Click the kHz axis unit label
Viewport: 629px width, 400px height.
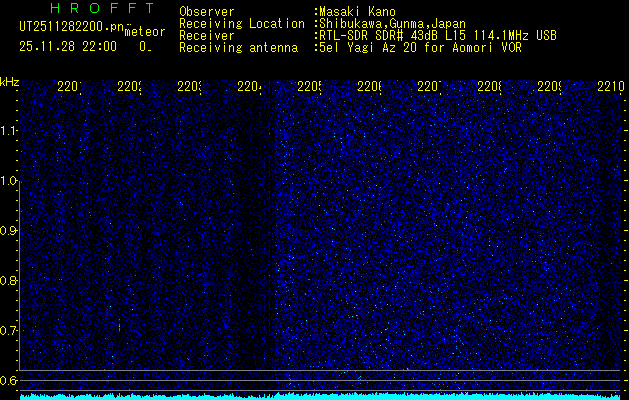point(9,82)
